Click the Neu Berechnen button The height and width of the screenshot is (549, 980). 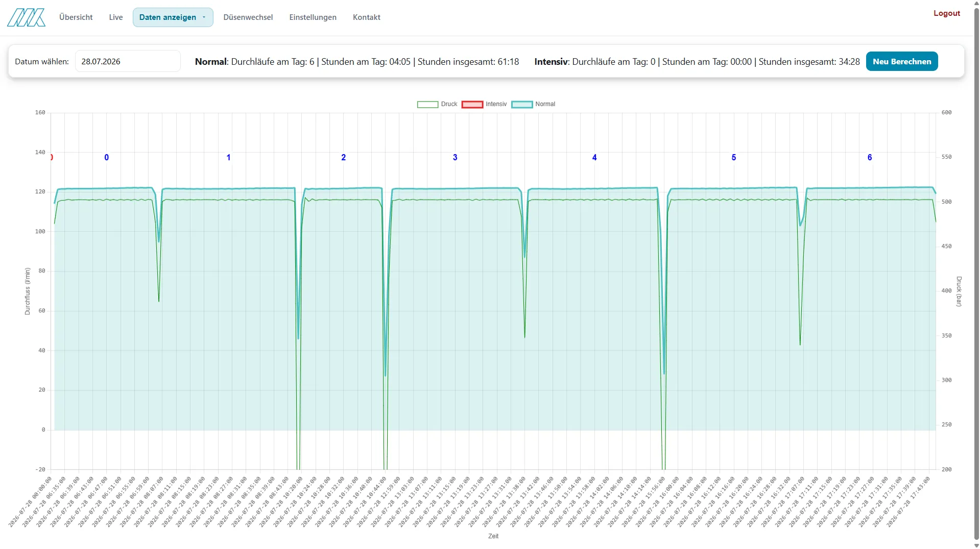tap(901, 61)
